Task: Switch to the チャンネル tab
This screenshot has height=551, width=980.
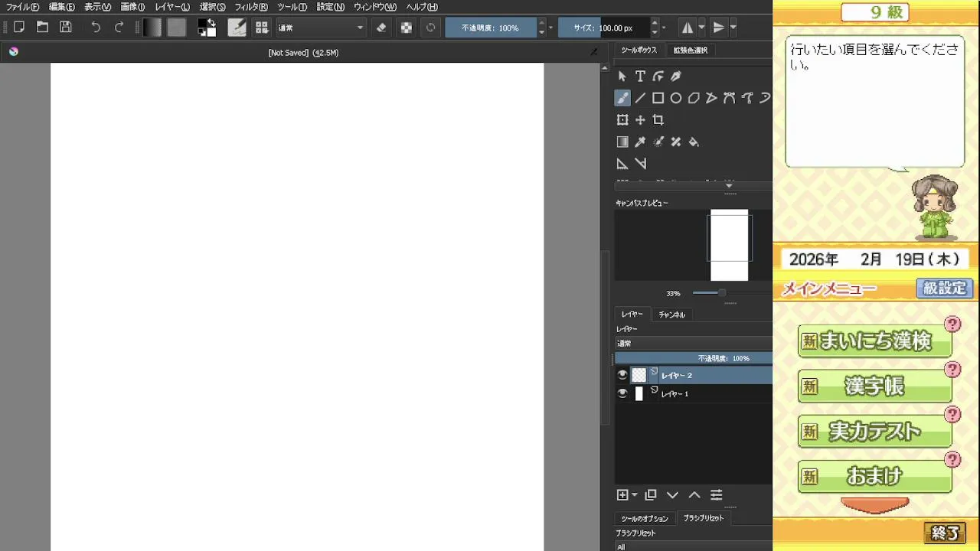Action: click(671, 315)
